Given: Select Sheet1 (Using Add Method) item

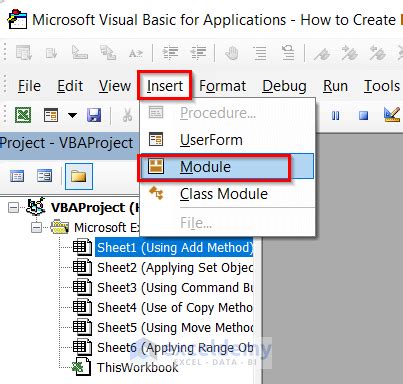Looking at the screenshot, I should (174, 247).
